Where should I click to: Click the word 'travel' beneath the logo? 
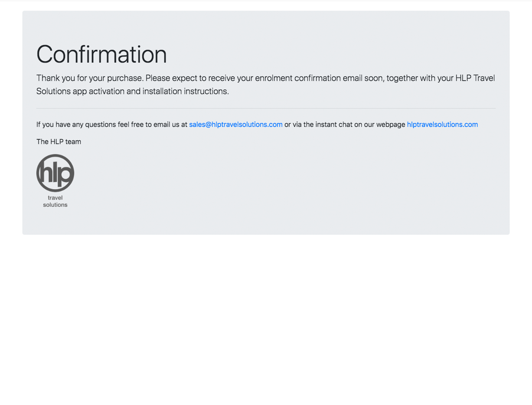(x=55, y=198)
